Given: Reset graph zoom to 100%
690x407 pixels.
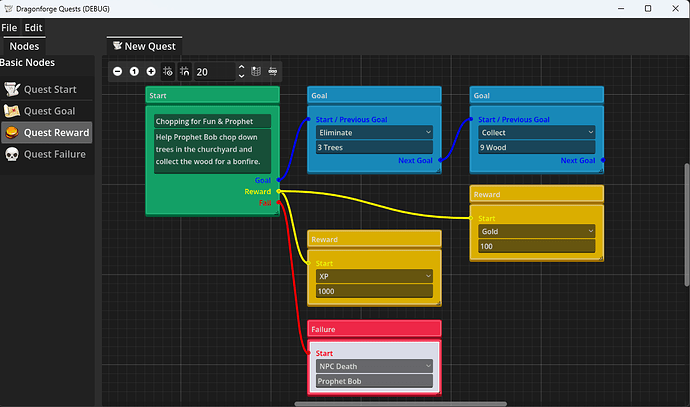Looking at the screenshot, I should click(134, 71).
